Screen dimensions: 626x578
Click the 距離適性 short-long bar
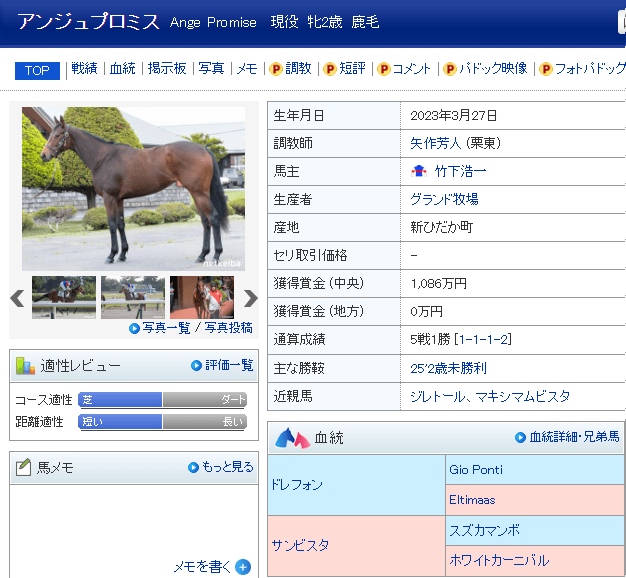pyautogui.click(x=162, y=422)
